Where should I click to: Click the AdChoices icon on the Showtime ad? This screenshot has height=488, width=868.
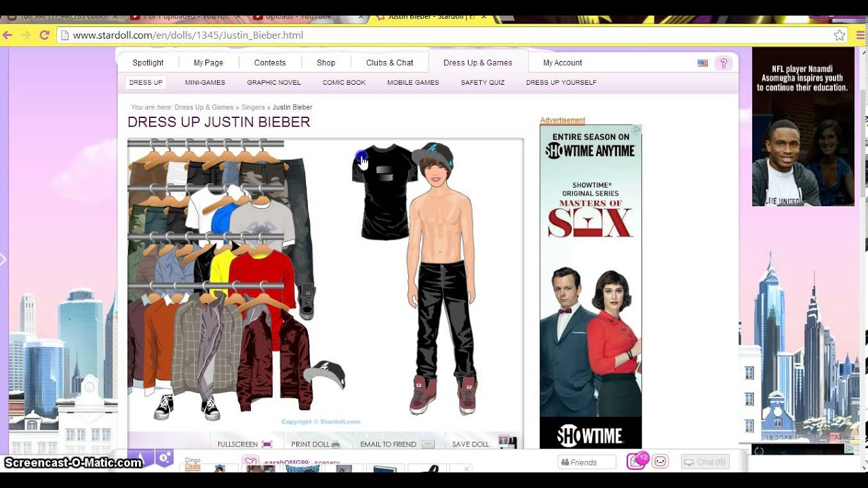(637, 129)
